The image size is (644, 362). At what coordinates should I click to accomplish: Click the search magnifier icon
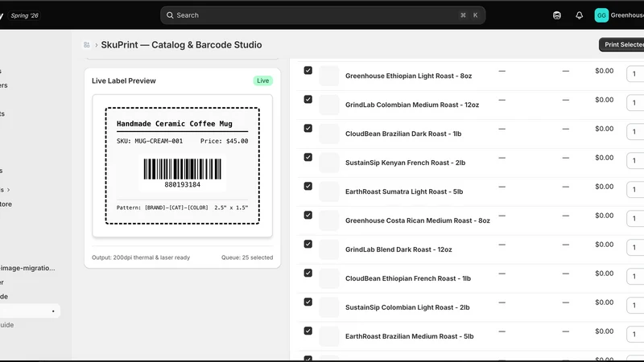170,15
